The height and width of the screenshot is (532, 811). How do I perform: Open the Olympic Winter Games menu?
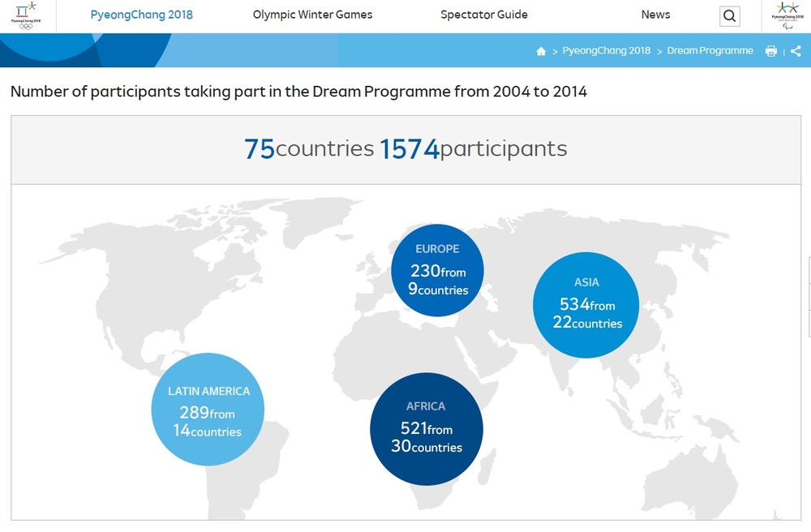pyautogui.click(x=312, y=15)
